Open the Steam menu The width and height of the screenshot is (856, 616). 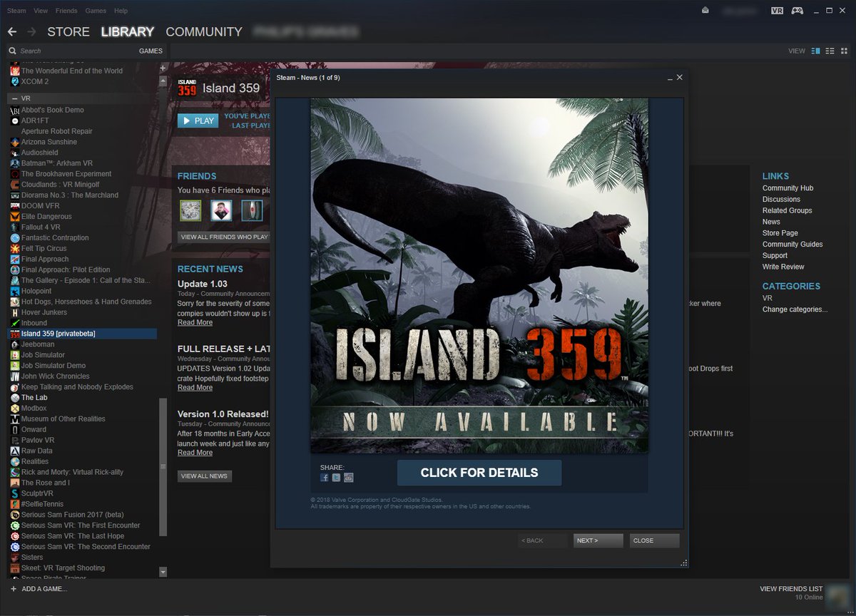click(x=16, y=11)
